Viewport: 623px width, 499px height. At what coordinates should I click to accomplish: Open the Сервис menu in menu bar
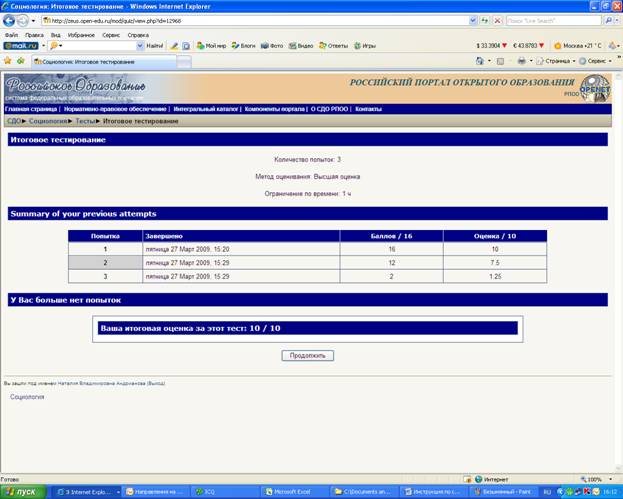coord(111,35)
